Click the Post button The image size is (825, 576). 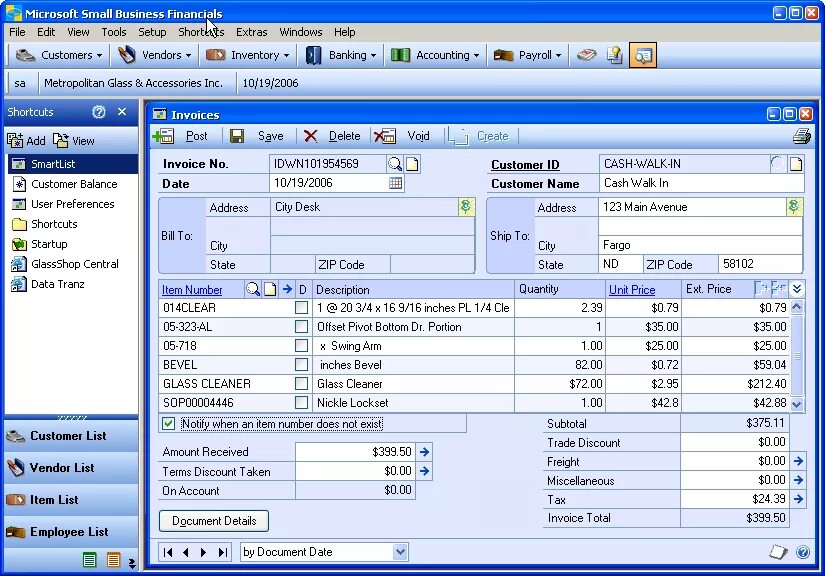(181, 136)
